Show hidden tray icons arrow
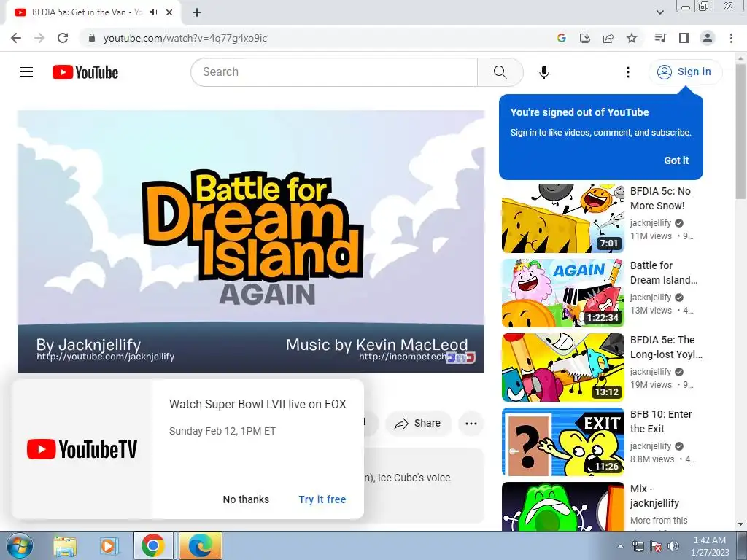Image resolution: width=747 pixels, height=560 pixels. (x=620, y=546)
